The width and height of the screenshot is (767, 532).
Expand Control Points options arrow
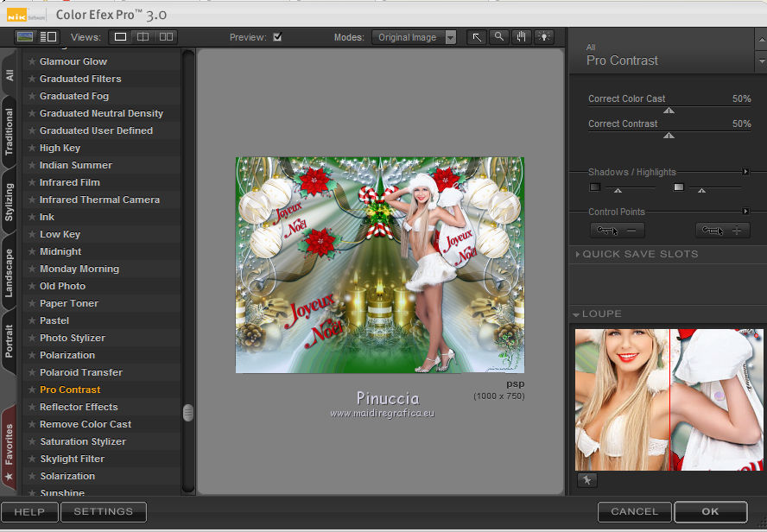(x=745, y=212)
